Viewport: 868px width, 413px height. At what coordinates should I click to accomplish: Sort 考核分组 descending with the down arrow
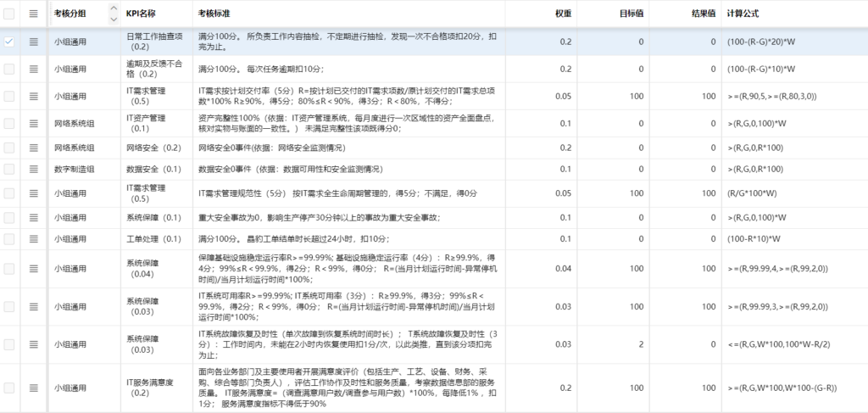pos(114,18)
